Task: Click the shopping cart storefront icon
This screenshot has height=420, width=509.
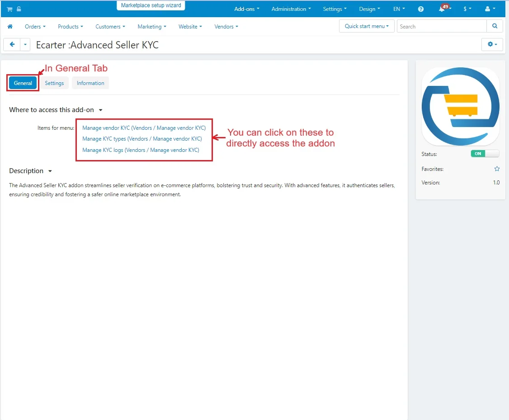Action: tap(9, 9)
